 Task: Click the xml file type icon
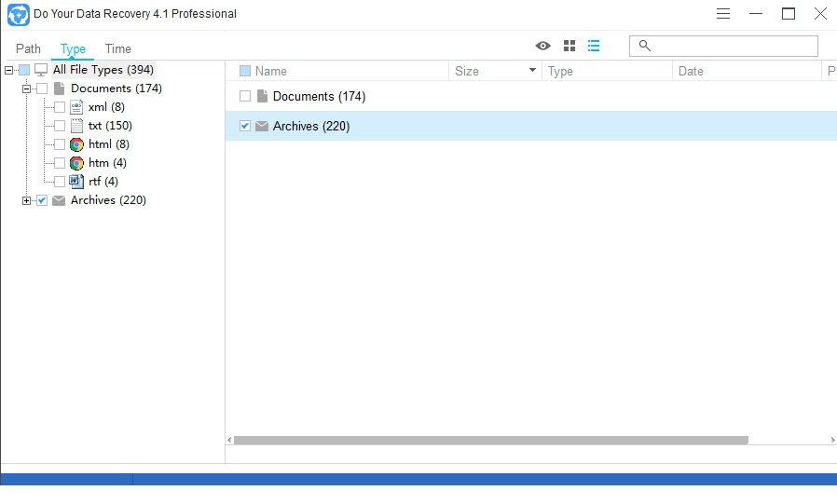coord(76,107)
